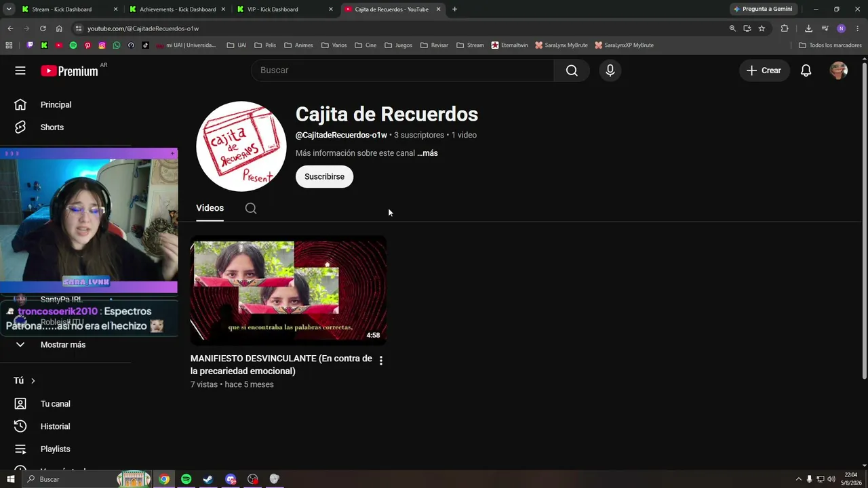The height and width of the screenshot is (488, 868).
Task: Click the Crear button
Action: [x=764, y=70]
